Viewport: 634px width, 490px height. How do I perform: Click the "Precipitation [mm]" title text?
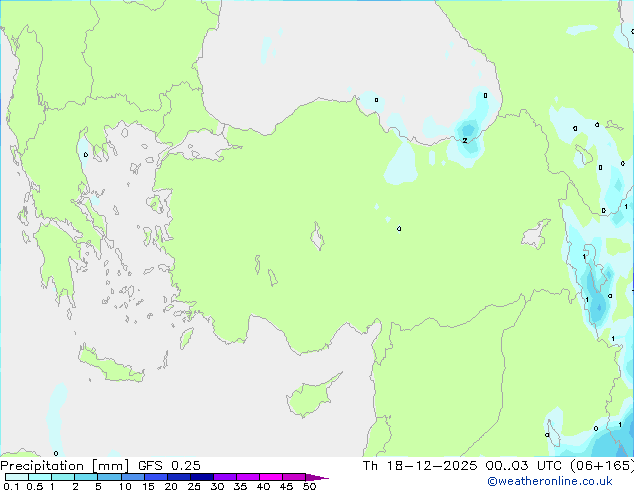coord(65,466)
